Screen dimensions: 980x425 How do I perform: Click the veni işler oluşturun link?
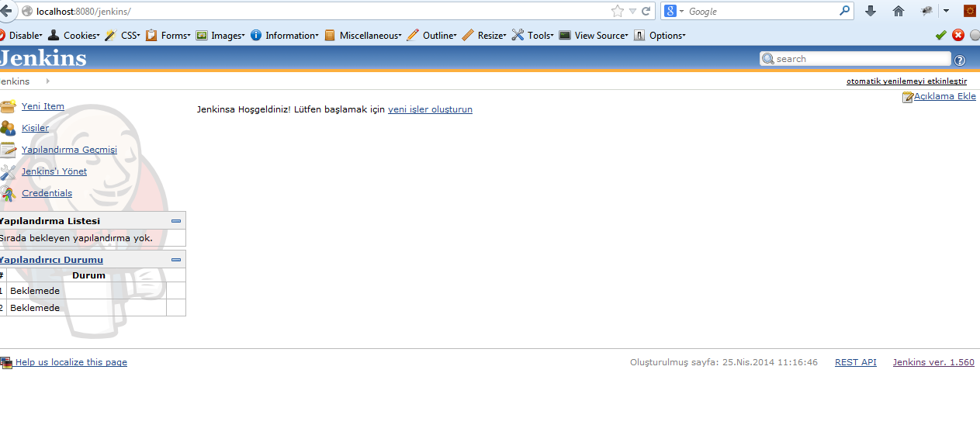[x=430, y=109]
